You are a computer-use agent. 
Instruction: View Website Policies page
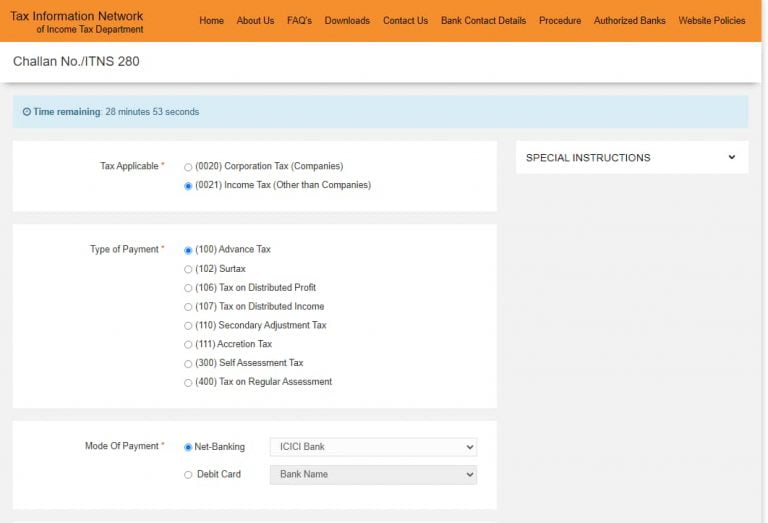point(711,21)
